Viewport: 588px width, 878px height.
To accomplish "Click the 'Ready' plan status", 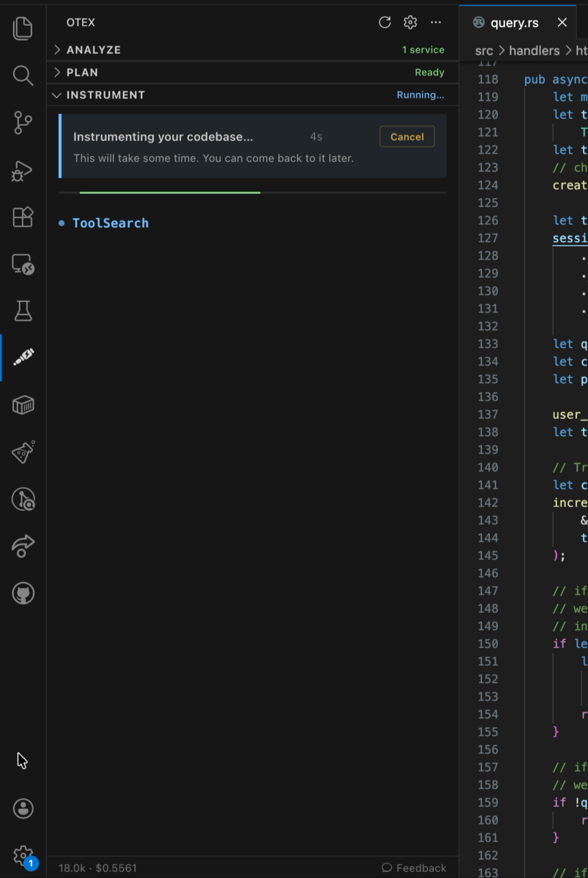I will pyautogui.click(x=429, y=73).
